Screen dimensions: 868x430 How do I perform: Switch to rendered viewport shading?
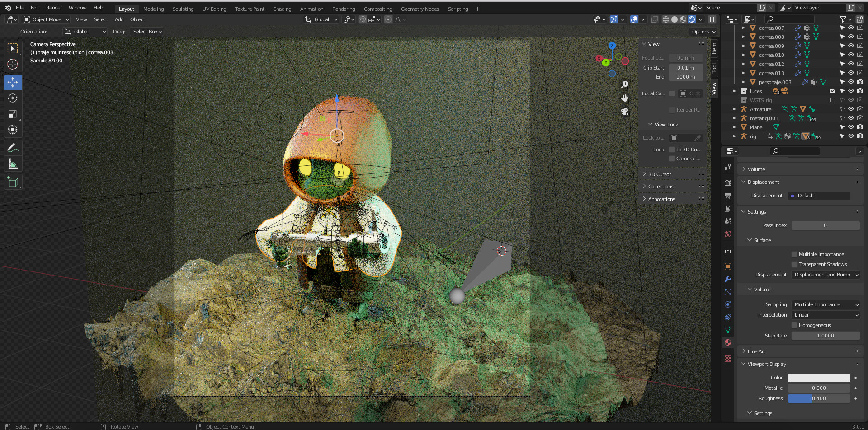[x=692, y=19]
